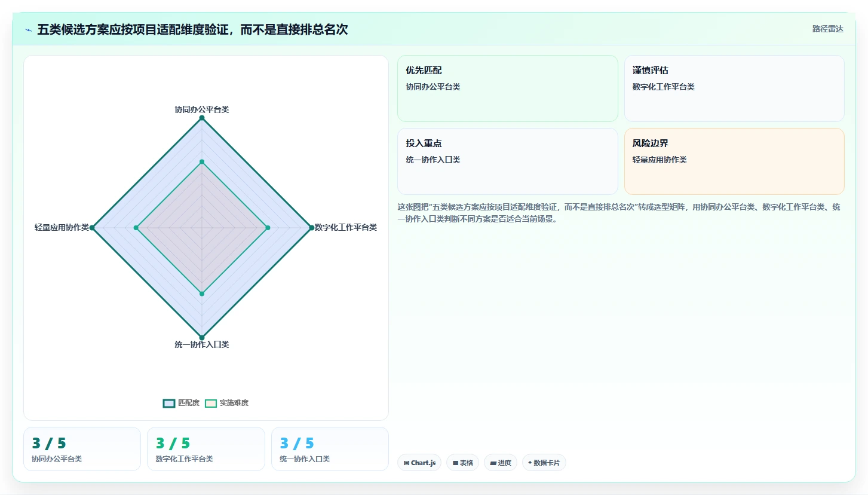The image size is (868, 495).
Task: Click the 3 / 5 stat card for 协同办公平台类
Action: [82, 449]
